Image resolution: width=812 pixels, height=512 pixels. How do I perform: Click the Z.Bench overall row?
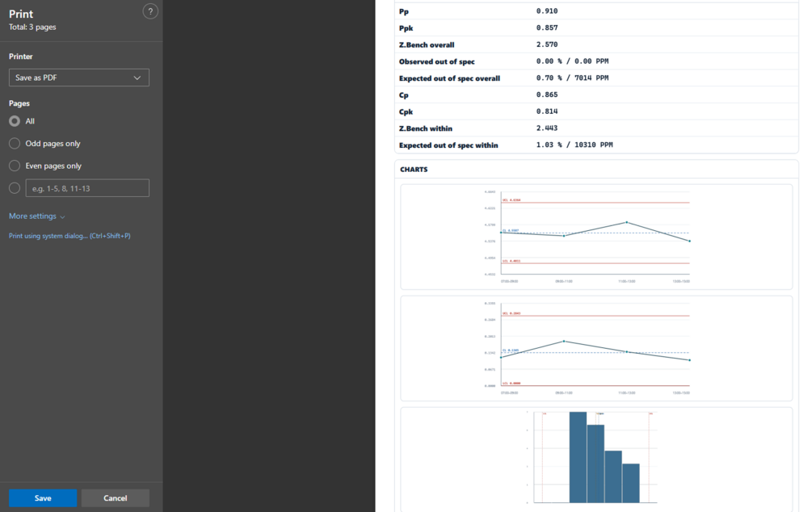tap(596, 44)
